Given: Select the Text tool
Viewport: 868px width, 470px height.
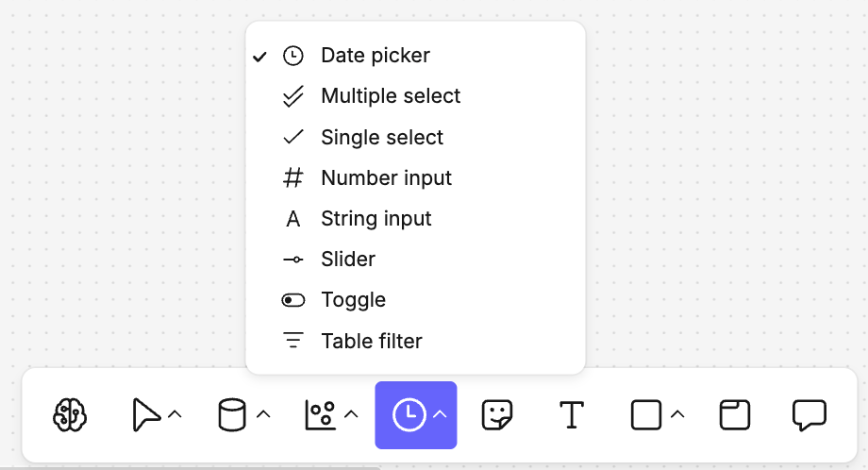Looking at the screenshot, I should pyautogui.click(x=572, y=414).
